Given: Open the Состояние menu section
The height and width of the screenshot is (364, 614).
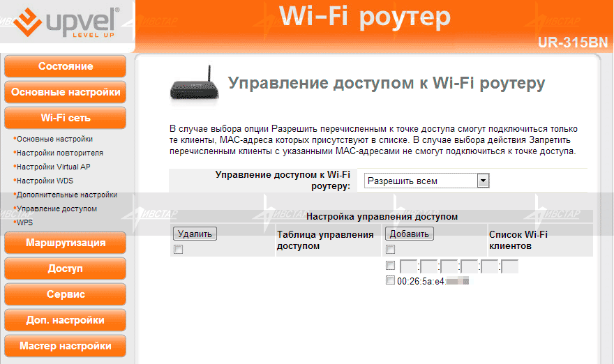Looking at the screenshot, I should 66,66.
